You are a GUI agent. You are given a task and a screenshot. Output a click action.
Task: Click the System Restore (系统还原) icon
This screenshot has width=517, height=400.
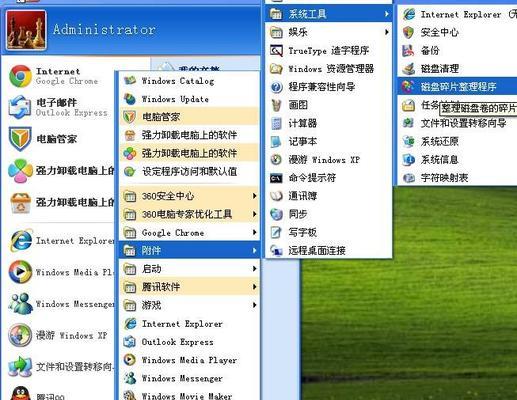[x=409, y=141]
